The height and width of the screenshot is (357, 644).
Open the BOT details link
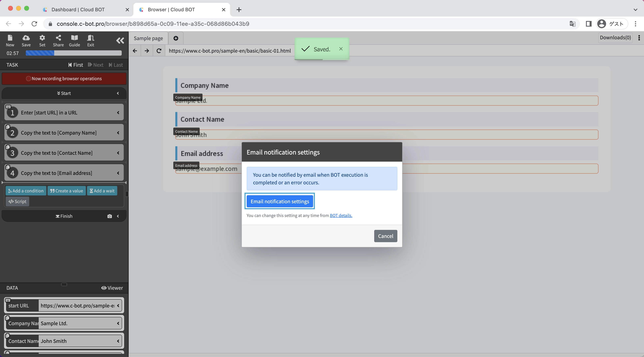point(341,215)
